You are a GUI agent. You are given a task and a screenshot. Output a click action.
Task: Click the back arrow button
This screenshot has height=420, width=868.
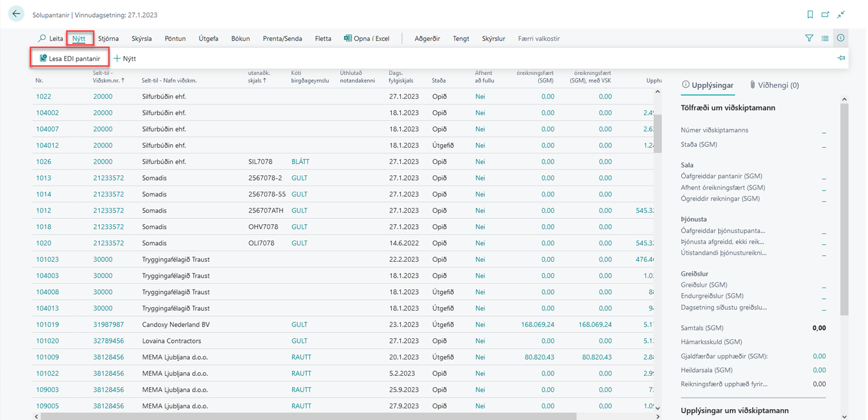pyautogui.click(x=16, y=14)
